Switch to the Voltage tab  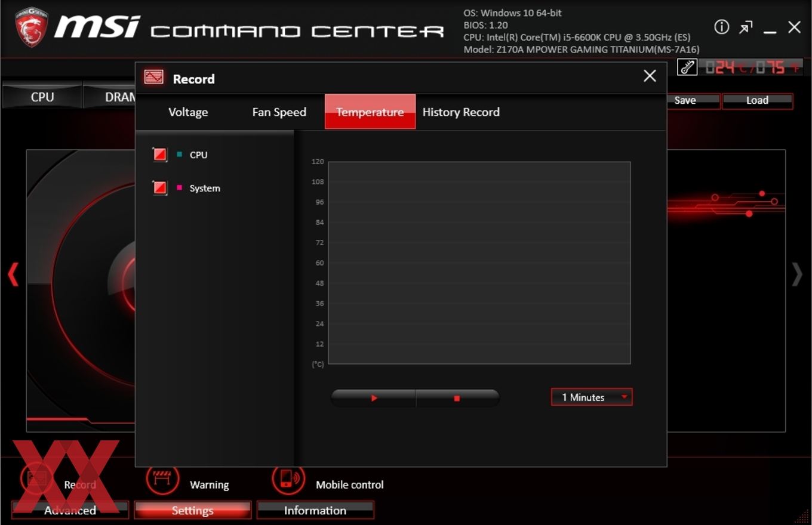coord(188,112)
